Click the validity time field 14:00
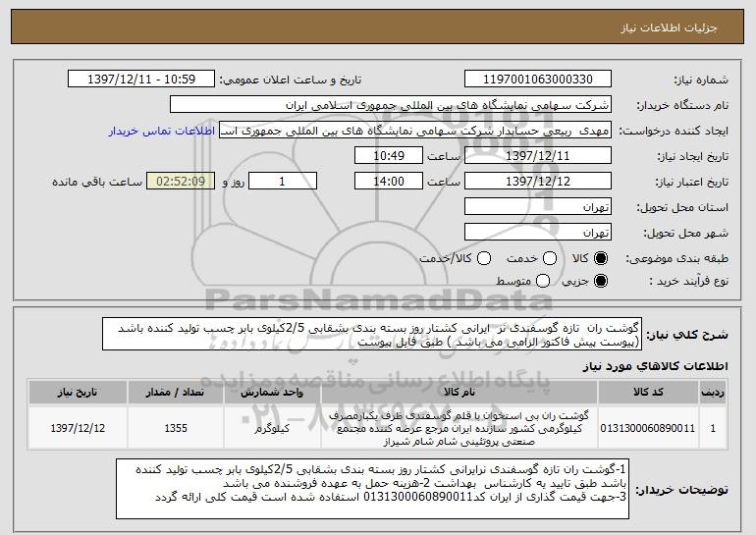 pyautogui.click(x=389, y=182)
